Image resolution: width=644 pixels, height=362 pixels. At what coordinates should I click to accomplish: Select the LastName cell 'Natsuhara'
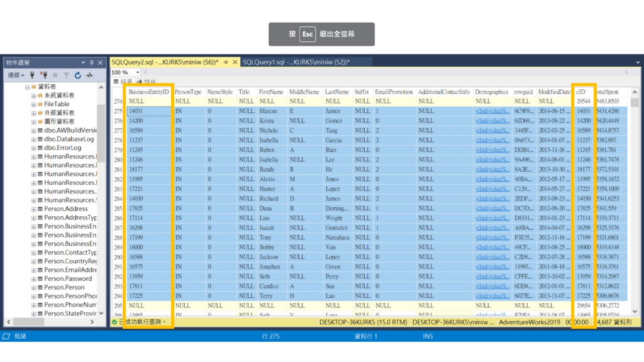click(x=338, y=238)
